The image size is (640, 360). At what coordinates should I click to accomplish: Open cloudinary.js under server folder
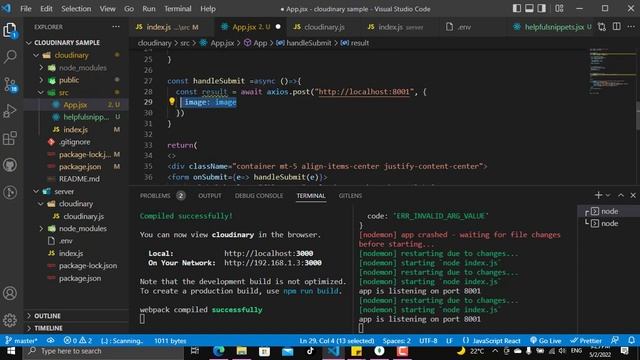83,216
